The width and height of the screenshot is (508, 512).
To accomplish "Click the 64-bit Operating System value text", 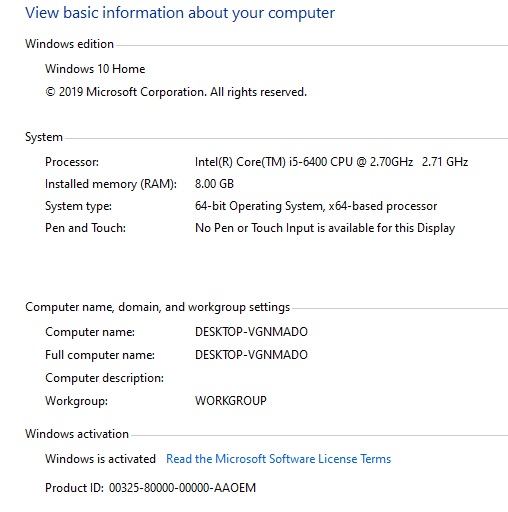I will (316, 206).
